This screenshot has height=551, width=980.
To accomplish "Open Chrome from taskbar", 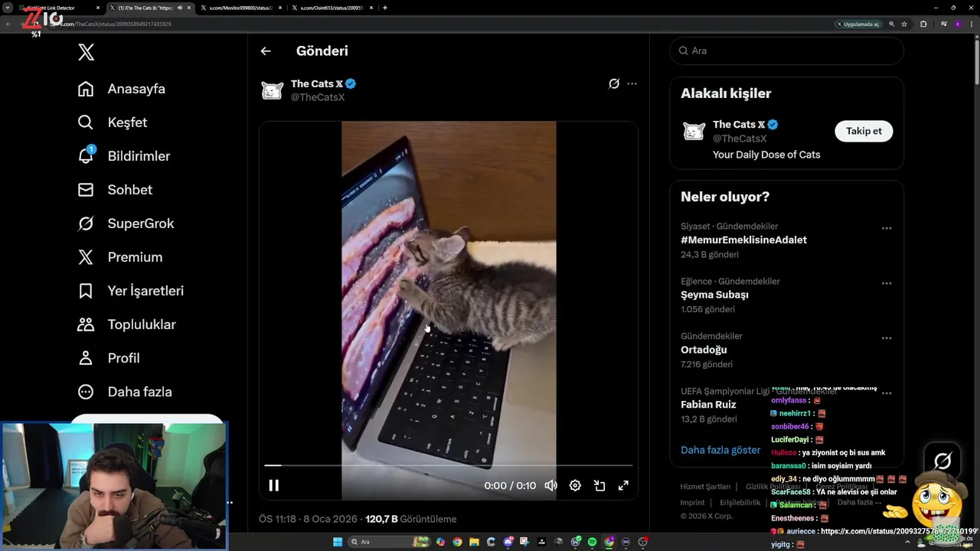I will [x=457, y=542].
